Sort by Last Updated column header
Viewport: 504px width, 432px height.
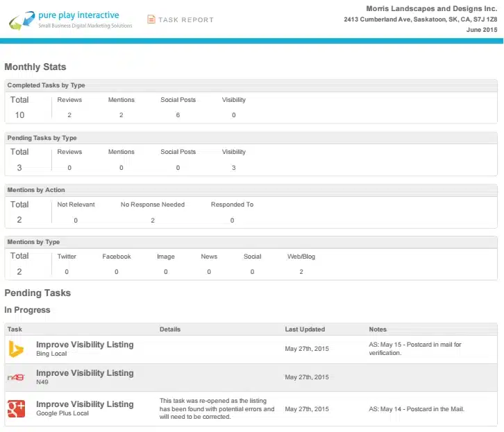pos(305,329)
